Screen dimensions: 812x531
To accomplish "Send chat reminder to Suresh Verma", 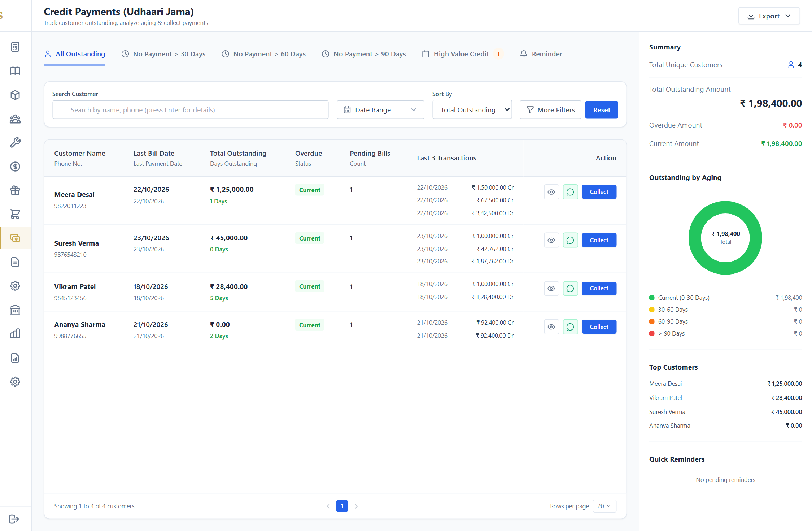I will pyautogui.click(x=570, y=240).
